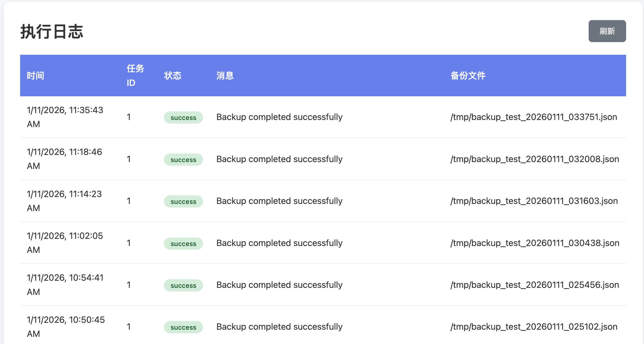Click the success badge in the 10:50:45 row
This screenshot has height=344, width=644.
coord(183,327)
